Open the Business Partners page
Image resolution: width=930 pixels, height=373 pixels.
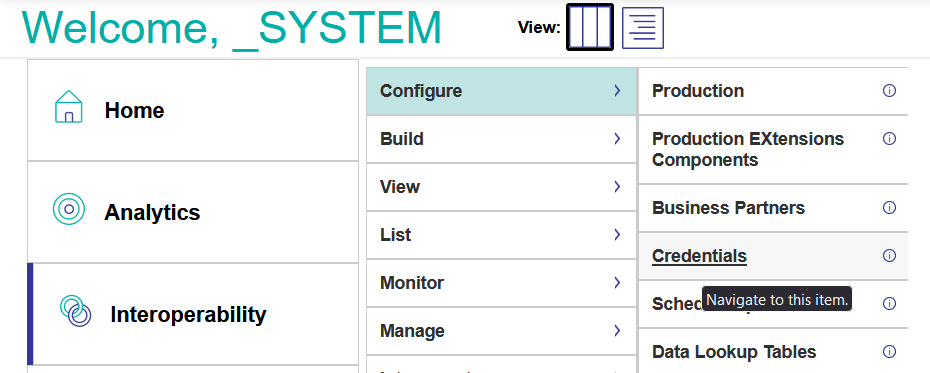tap(728, 208)
